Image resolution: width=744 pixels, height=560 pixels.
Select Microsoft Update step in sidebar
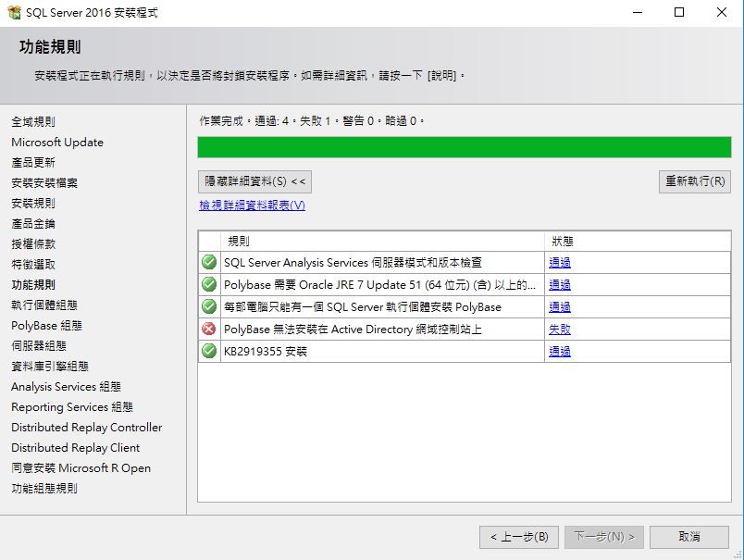tap(57, 143)
